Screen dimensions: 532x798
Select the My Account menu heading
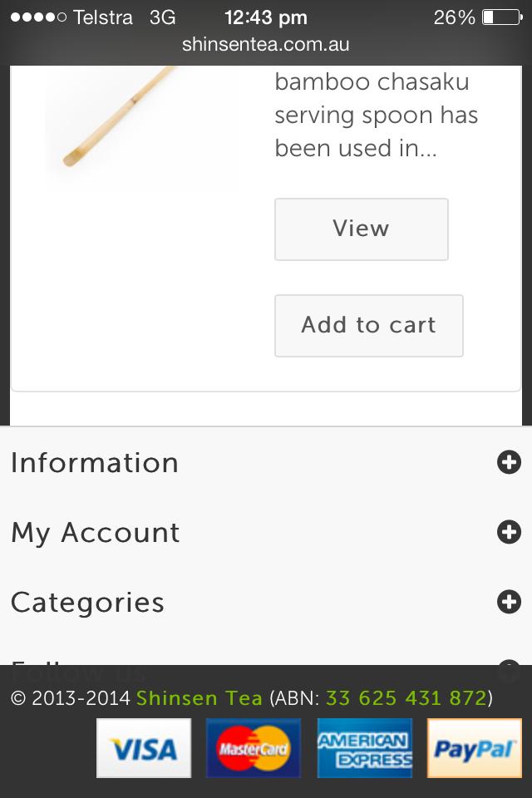(96, 534)
